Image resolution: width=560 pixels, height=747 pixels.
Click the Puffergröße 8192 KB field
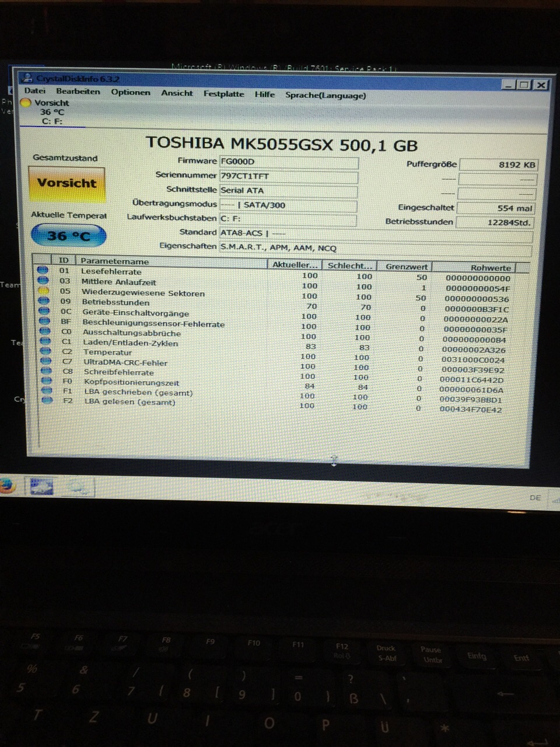tap(498, 165)
